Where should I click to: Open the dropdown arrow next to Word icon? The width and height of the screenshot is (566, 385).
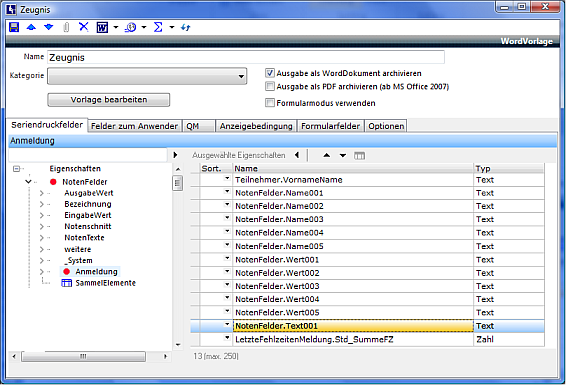[116, 27]
